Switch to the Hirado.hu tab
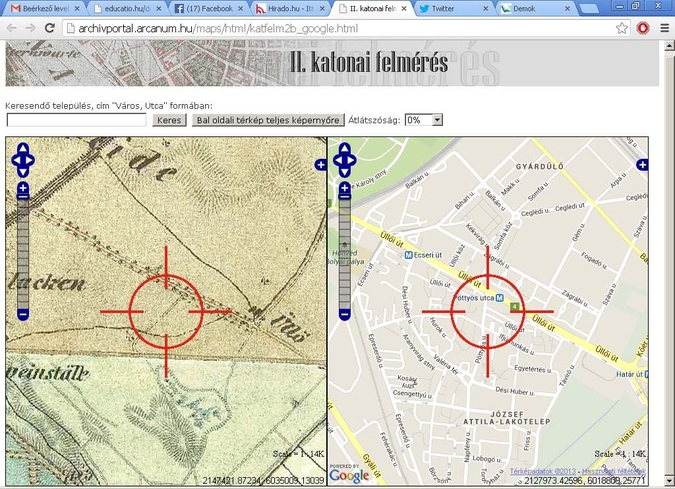 pos(290,8)
